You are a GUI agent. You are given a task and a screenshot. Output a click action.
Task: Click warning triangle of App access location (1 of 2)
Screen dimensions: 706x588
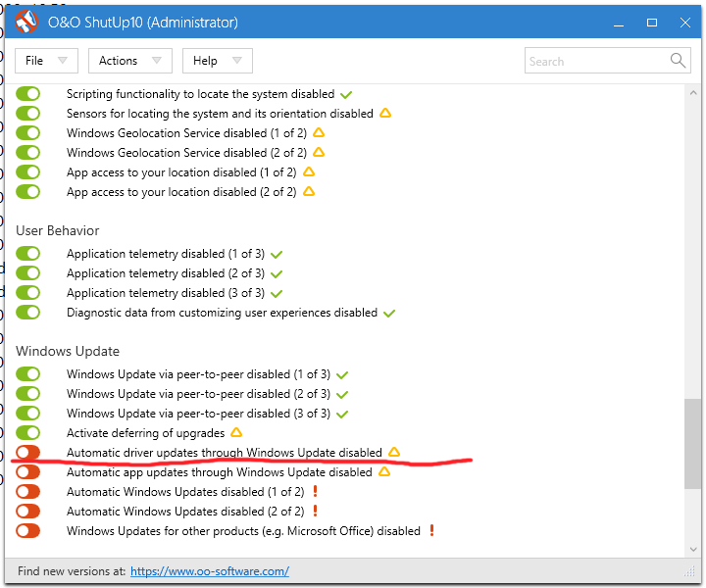pyautogui.click(x=309, y=171)
